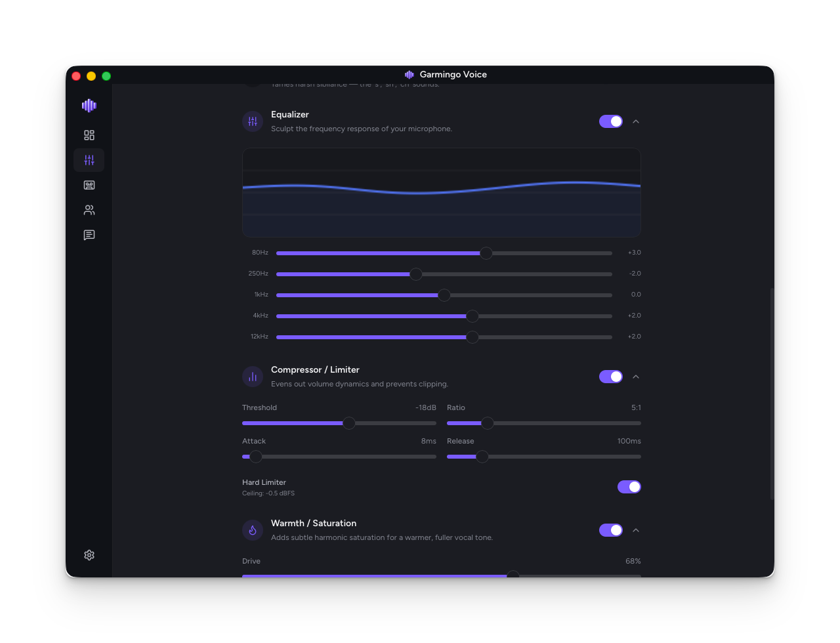The width and height of the screenshot is (840, 643).
Task: Click the Attack slider handle
Action: (256, 457)
